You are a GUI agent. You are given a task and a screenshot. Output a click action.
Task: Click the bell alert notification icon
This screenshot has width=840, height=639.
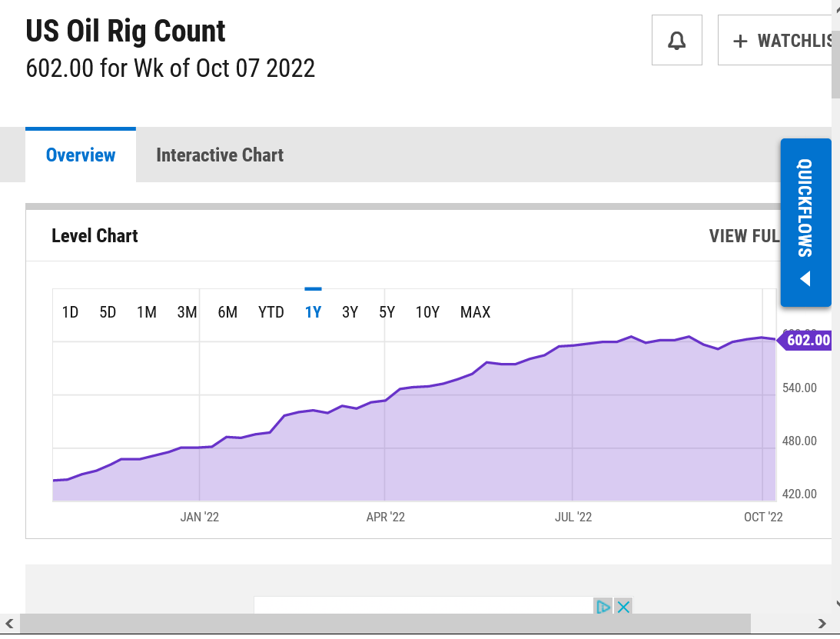[x=676, y=41]
